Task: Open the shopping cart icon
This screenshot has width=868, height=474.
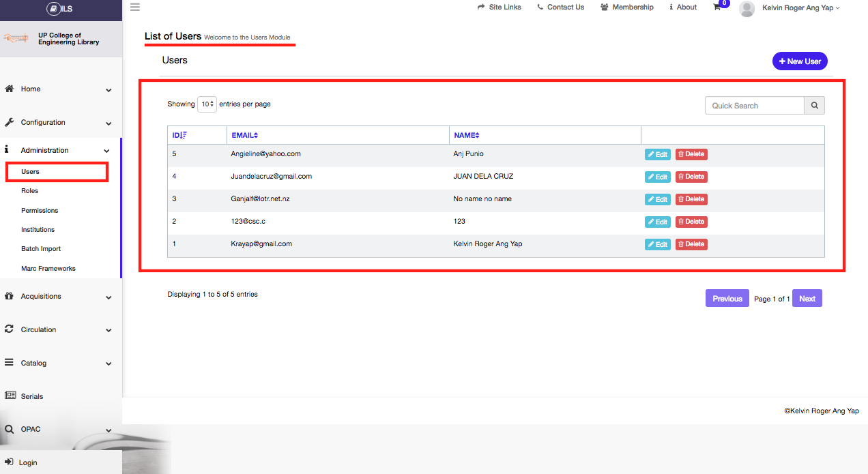Action: tap(717, 8)
